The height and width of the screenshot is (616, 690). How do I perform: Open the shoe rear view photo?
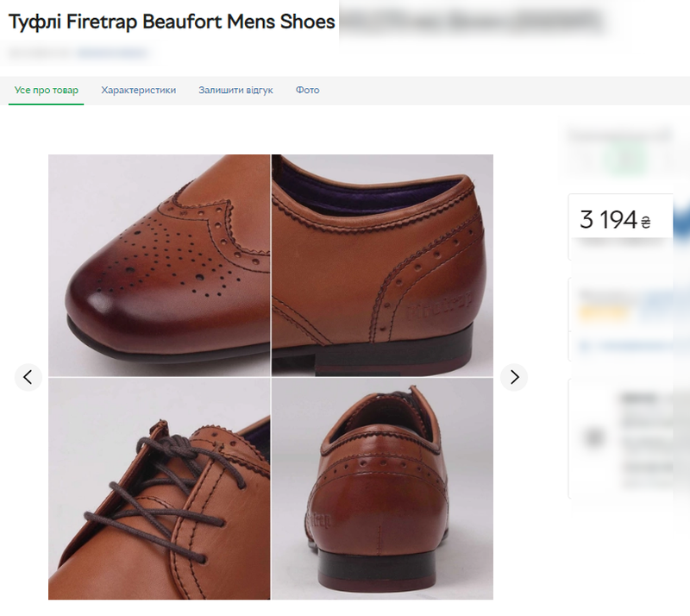pos(382,489)
